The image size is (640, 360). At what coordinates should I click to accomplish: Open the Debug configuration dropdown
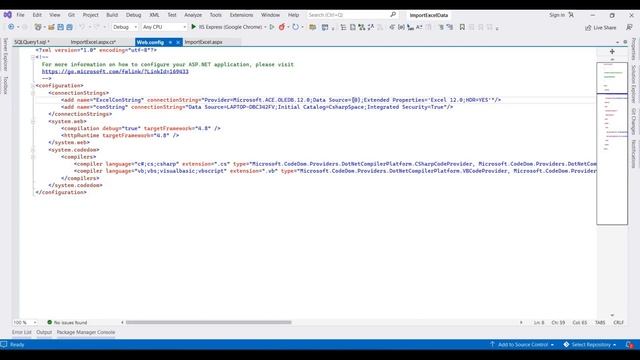click(125, 27)
